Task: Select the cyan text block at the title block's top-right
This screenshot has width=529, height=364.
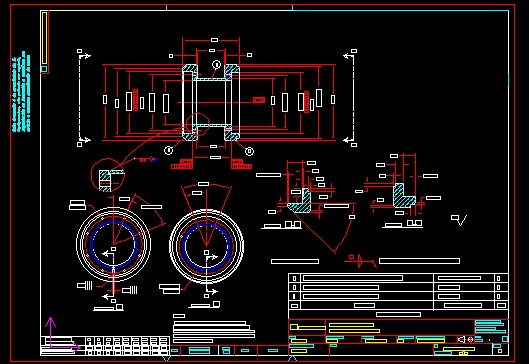Action: [491, 327]
